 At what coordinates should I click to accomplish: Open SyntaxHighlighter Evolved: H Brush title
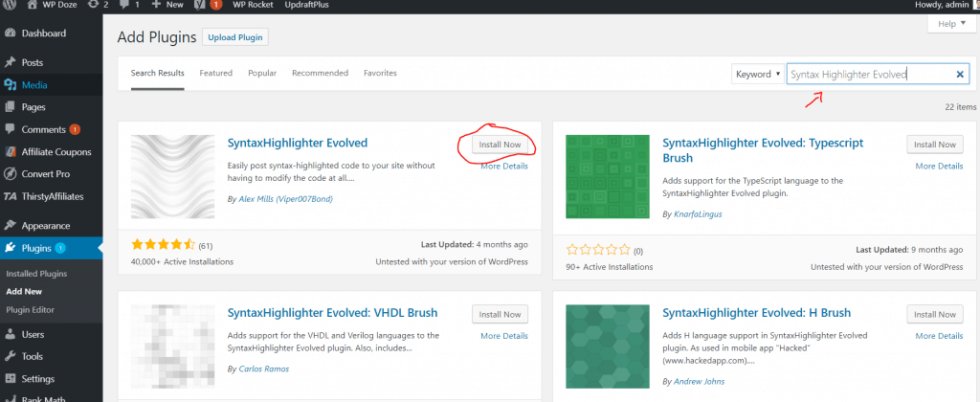coord(756,313)
